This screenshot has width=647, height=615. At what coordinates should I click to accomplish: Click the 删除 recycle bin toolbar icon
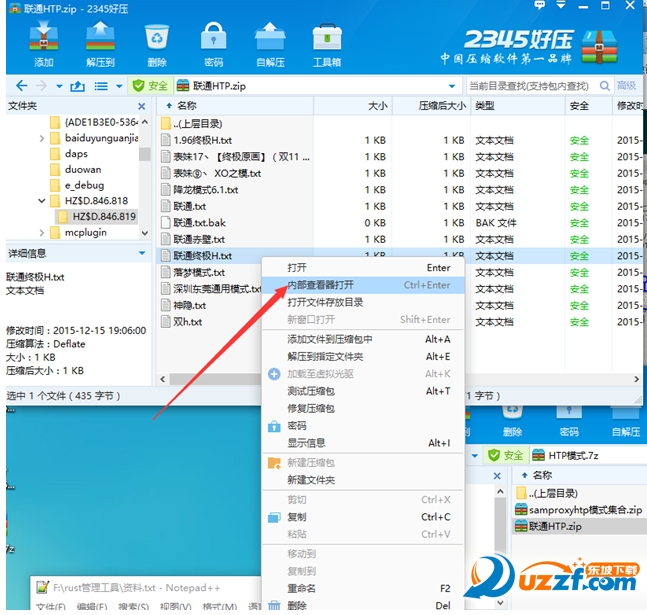[157, 44]
